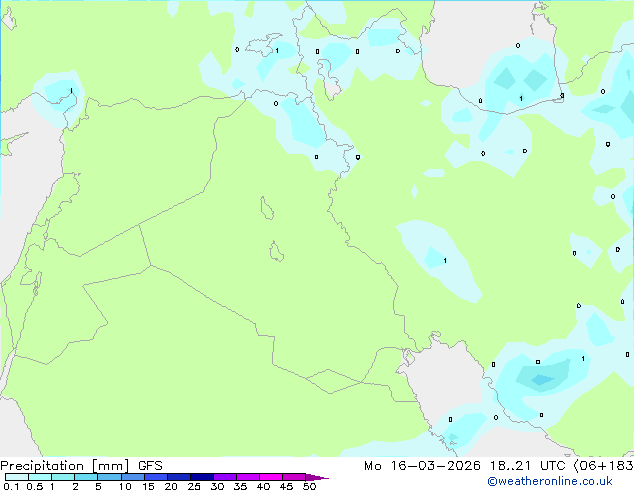Pick the 25–30 mm dark blue swatch
This screenshot has width=634, height=490.
[x=201, y=477]
